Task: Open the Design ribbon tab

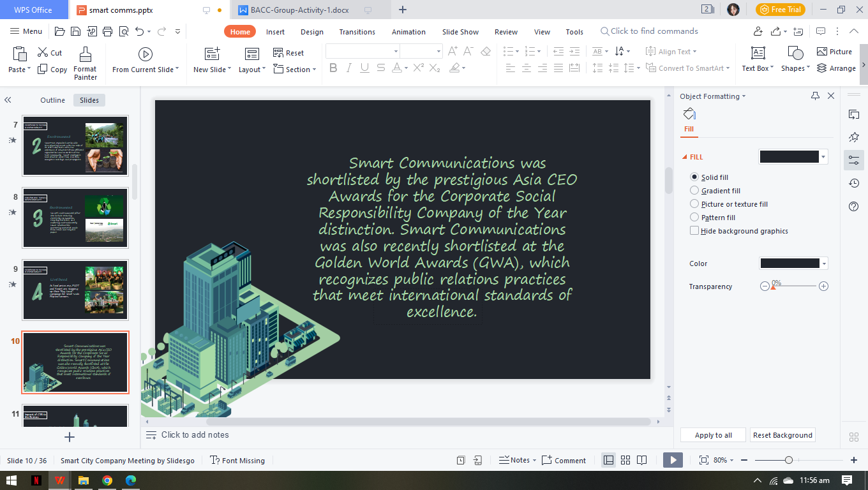Action: tap(312, 32)
